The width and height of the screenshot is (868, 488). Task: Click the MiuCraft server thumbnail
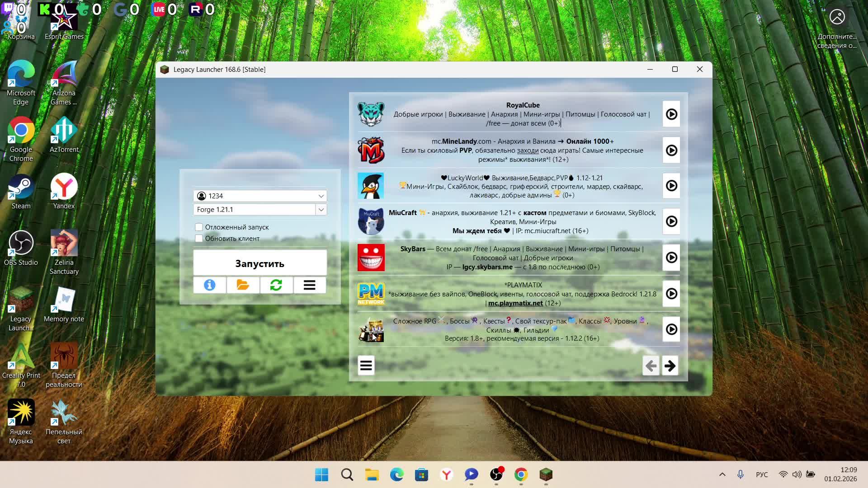click(x=371, y=221)
